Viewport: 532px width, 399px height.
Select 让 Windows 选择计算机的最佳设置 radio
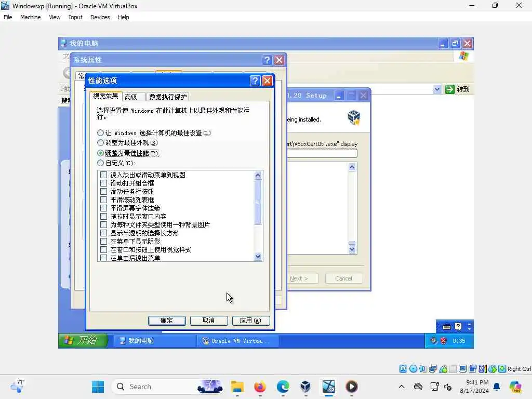100,132
